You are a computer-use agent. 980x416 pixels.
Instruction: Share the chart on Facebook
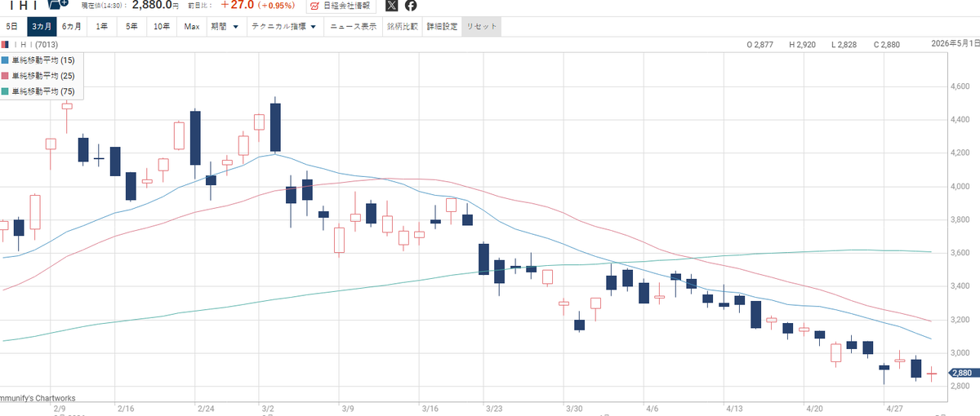click(411, 6)
